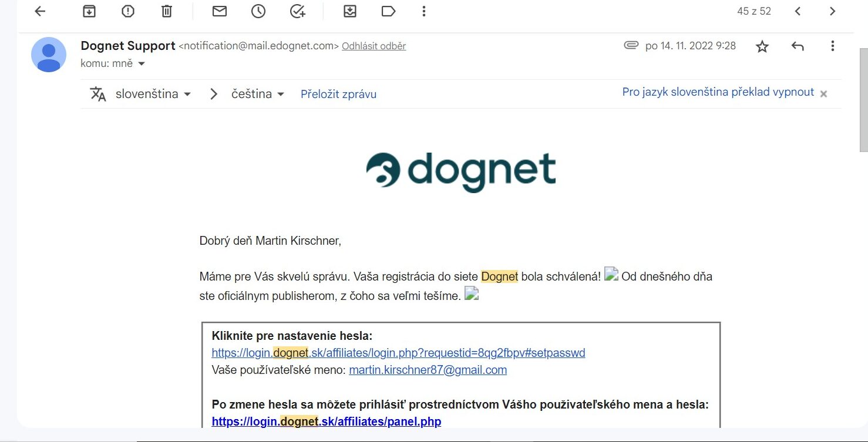This screenshot has width=868, height=442.
Task: Click Pro jazyk slovenština překlad vypnout
Action: click(718, 92)
